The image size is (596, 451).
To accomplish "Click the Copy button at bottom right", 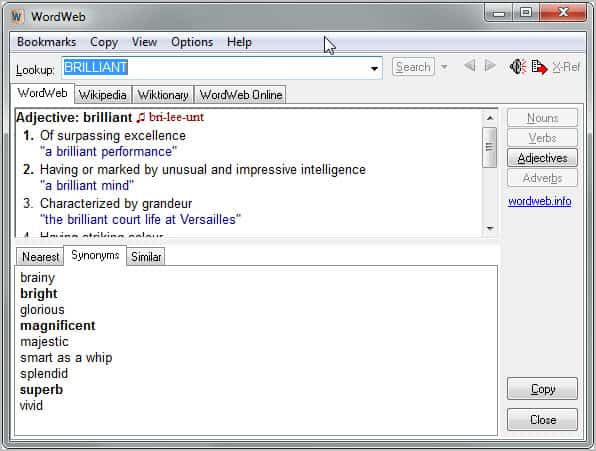I will pyautogui.click(x=542, y=389).
